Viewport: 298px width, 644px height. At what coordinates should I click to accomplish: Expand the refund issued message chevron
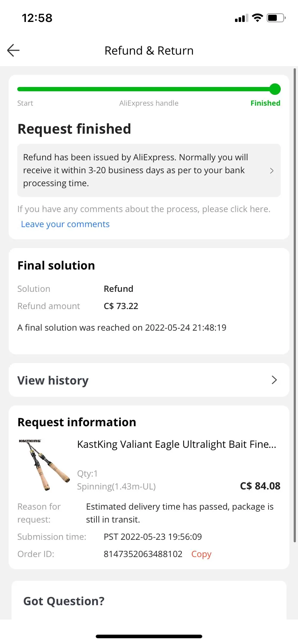click(x=272, y=171)
